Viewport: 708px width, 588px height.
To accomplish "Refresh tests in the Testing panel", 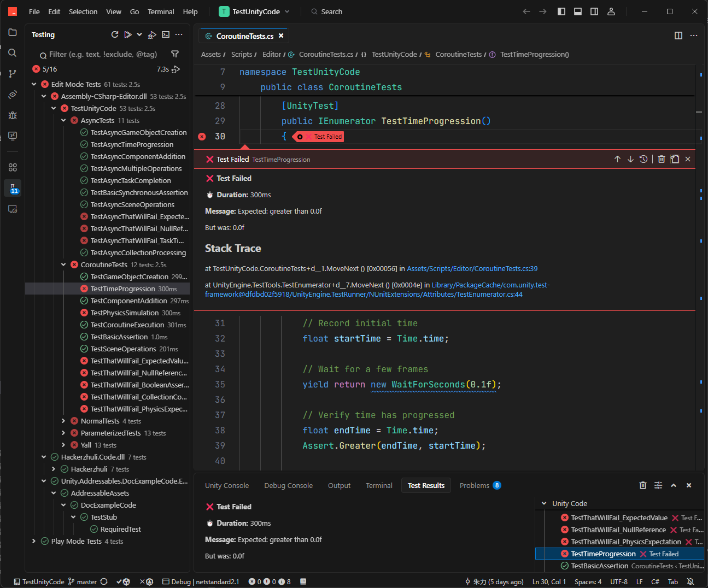I will point(115,34).
